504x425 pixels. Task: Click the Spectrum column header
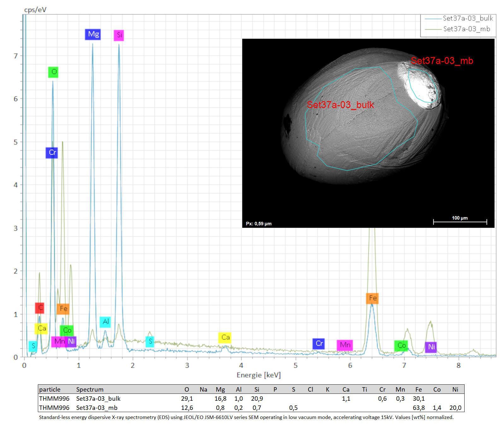(90, 390)
